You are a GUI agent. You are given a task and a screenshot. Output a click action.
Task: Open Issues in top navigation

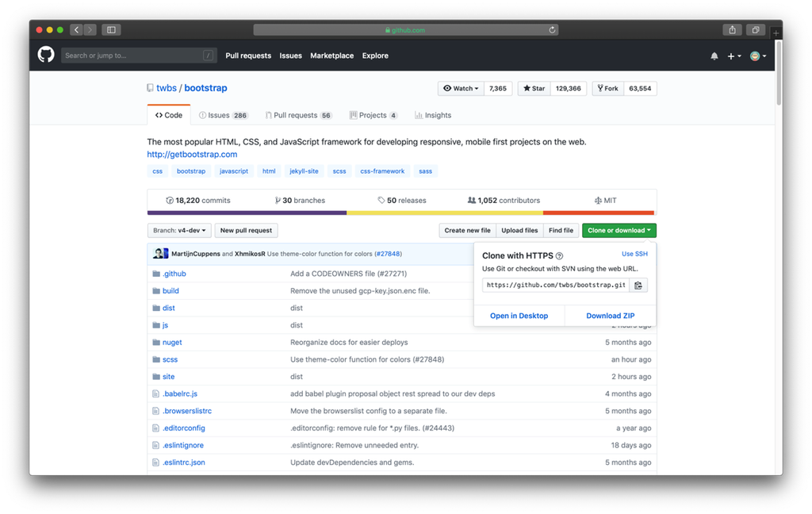(290, 56)
